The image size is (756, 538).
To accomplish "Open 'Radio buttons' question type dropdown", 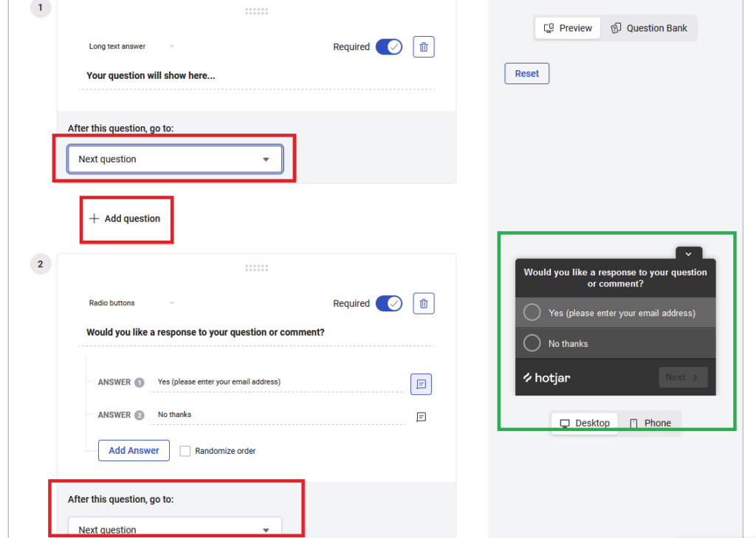I will (131, 303).
